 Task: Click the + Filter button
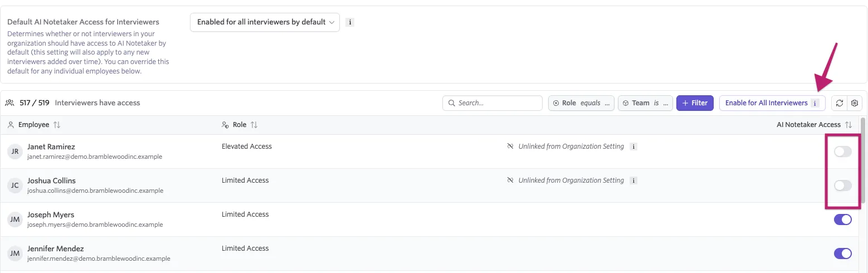[695, 103]
